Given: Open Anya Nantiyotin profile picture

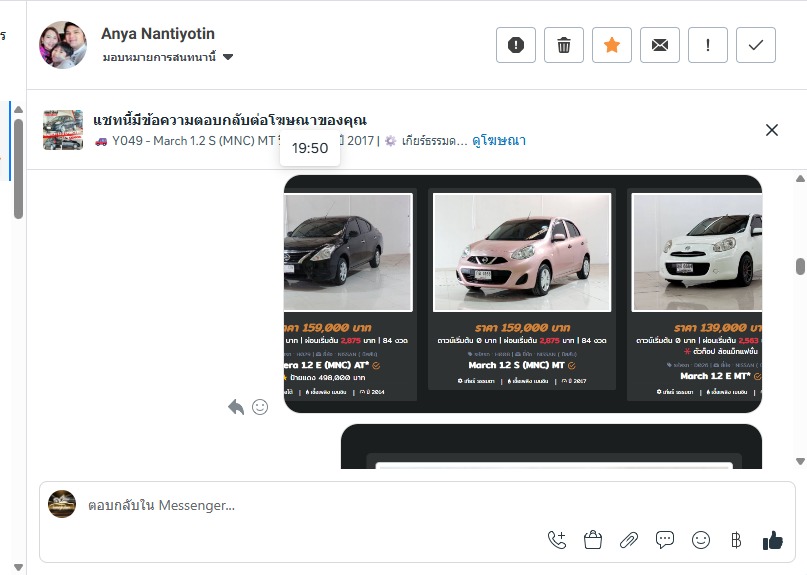Looking at the screenshot, I should click(x=63, y=45).
